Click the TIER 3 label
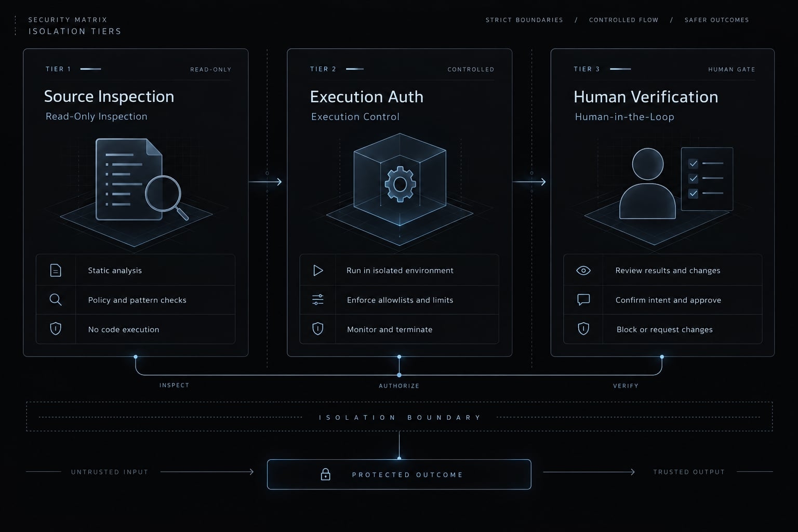Screen dimensions: 798x532 (587, 69)
